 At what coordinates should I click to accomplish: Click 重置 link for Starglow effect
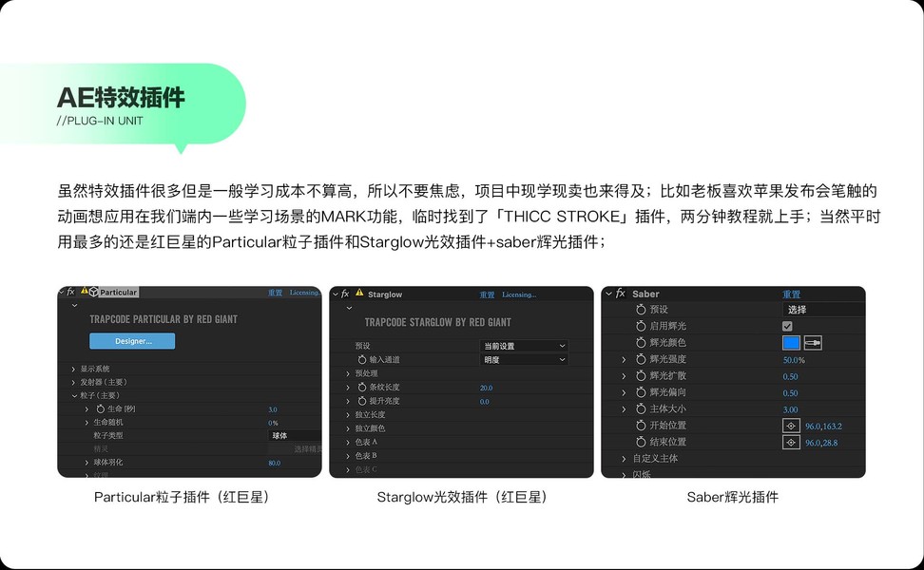487,294
